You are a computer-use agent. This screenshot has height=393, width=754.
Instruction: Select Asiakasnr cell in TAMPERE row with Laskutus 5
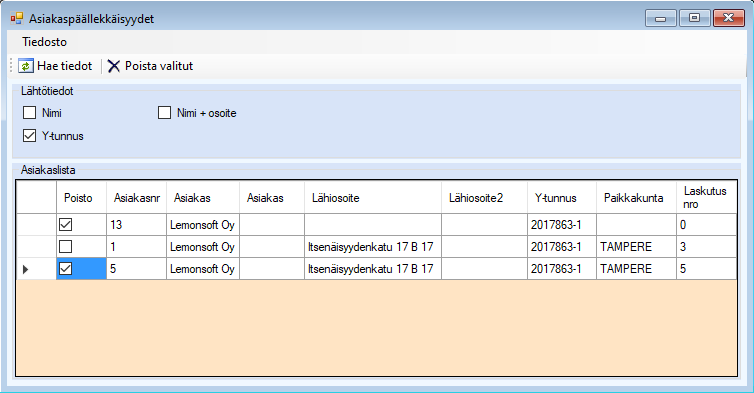tap(137, 269)
